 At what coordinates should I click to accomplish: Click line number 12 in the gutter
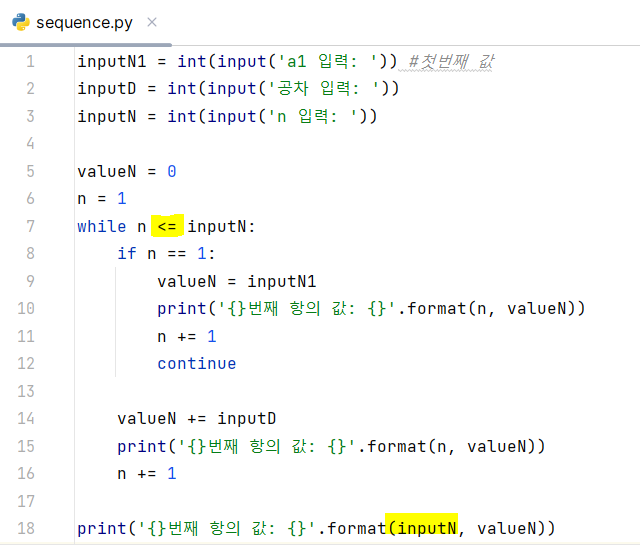pyautogui.click(x=26, y=363)
